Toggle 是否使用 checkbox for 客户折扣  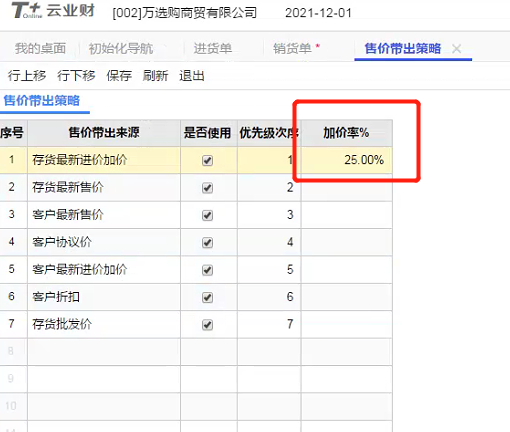[207, 297]
